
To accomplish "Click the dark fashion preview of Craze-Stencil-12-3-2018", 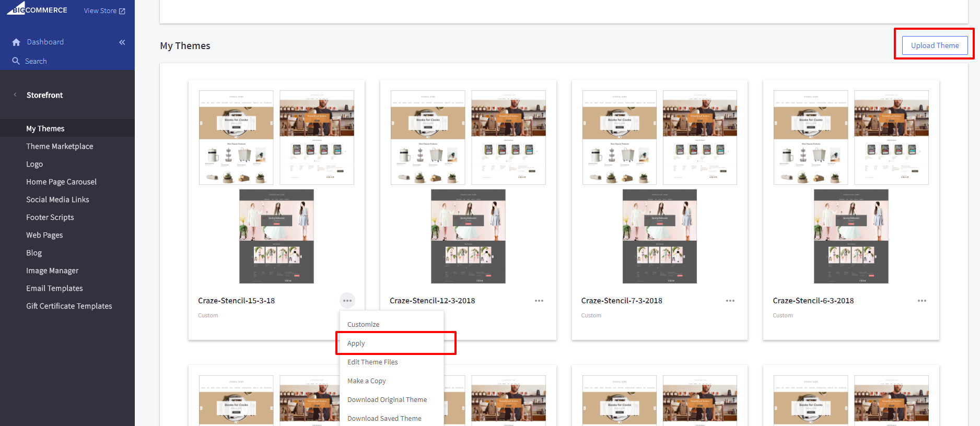I will click(x=468, y=236).
